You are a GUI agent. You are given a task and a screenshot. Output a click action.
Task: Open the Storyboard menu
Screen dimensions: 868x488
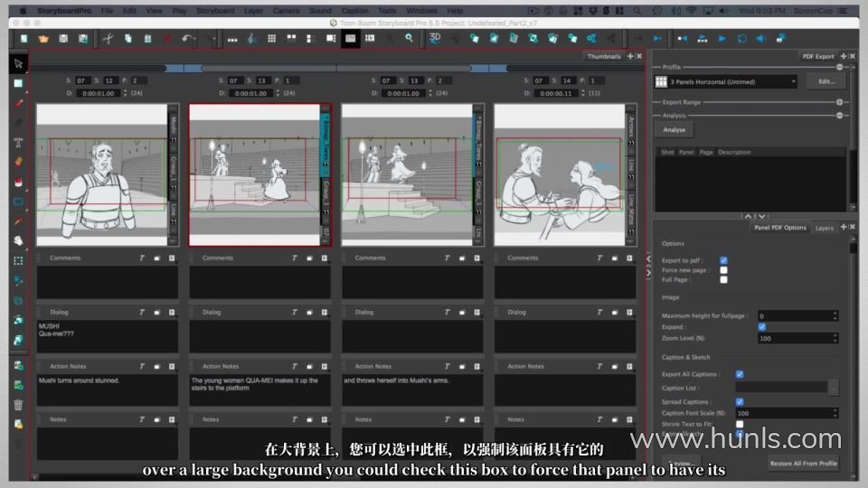(215, 11)
